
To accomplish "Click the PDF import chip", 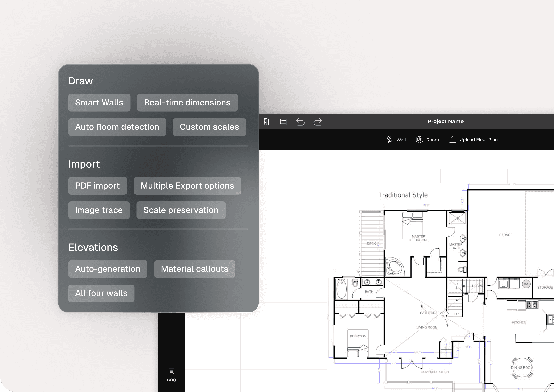I will coord(97,186).
